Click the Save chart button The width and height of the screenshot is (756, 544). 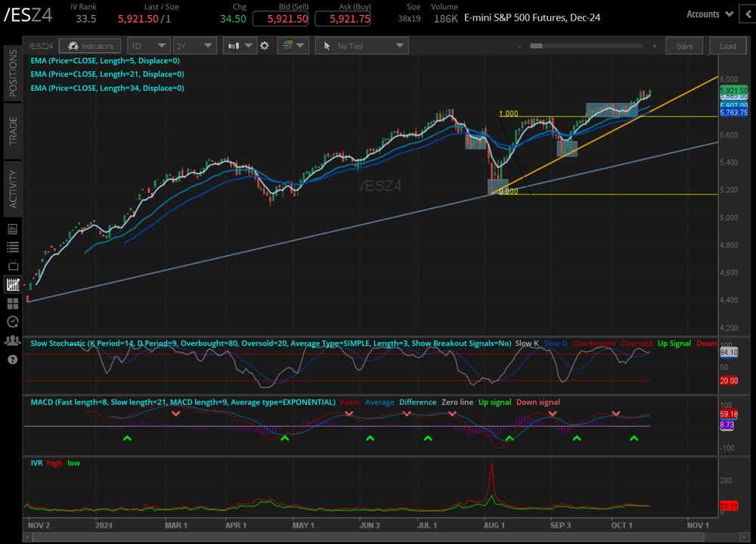tap(684, 46)
